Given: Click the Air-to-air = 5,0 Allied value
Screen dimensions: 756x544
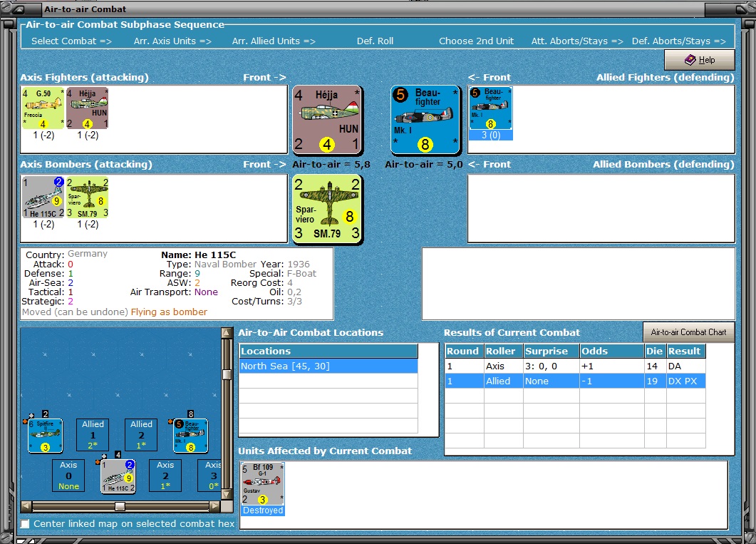Looking at the screenshot, I should (x=424, y=165).
